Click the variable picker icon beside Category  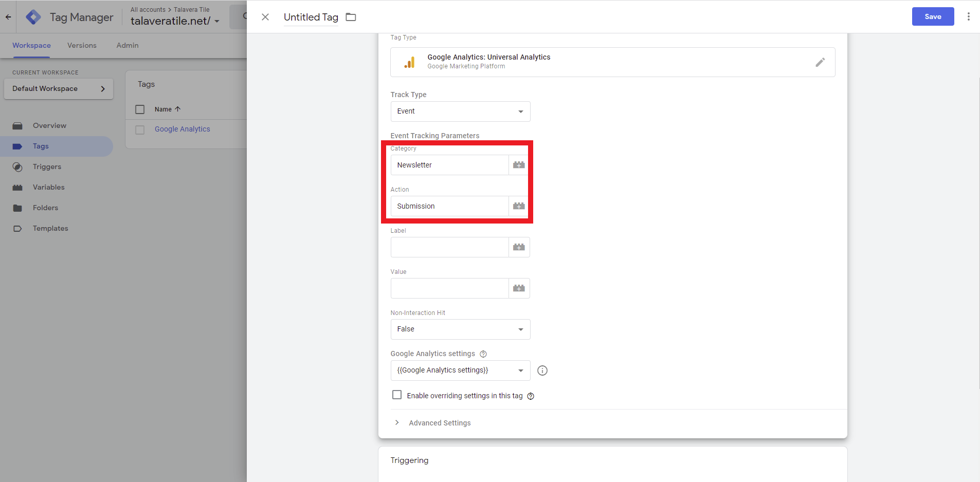tap(519, 165)
